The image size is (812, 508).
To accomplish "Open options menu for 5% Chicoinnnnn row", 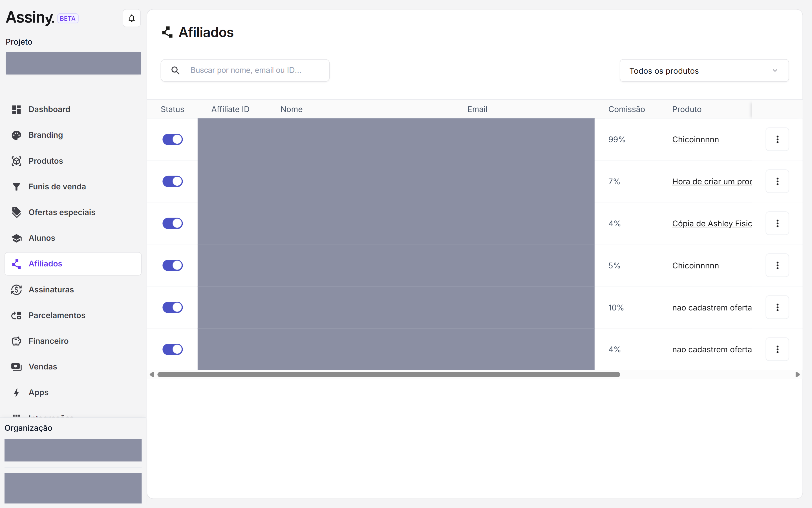I will (x=777, y=265).
